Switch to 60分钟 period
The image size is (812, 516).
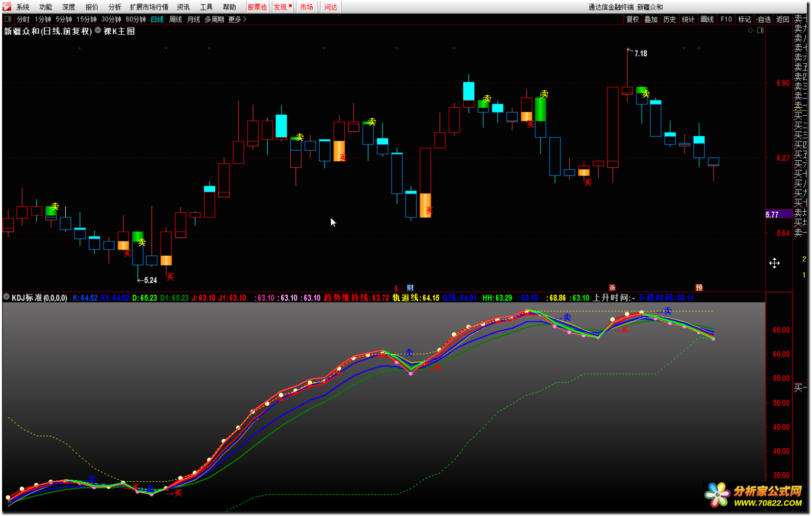click(136, 19)
